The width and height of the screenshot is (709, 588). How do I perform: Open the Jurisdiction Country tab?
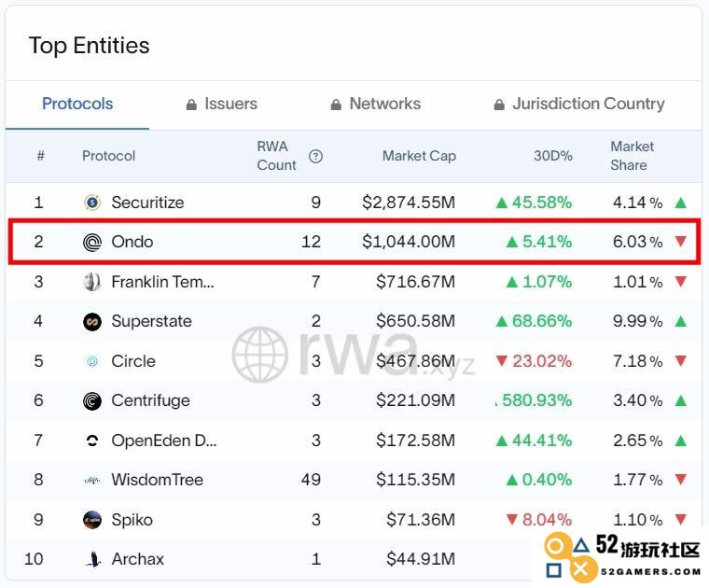[579, 104]
